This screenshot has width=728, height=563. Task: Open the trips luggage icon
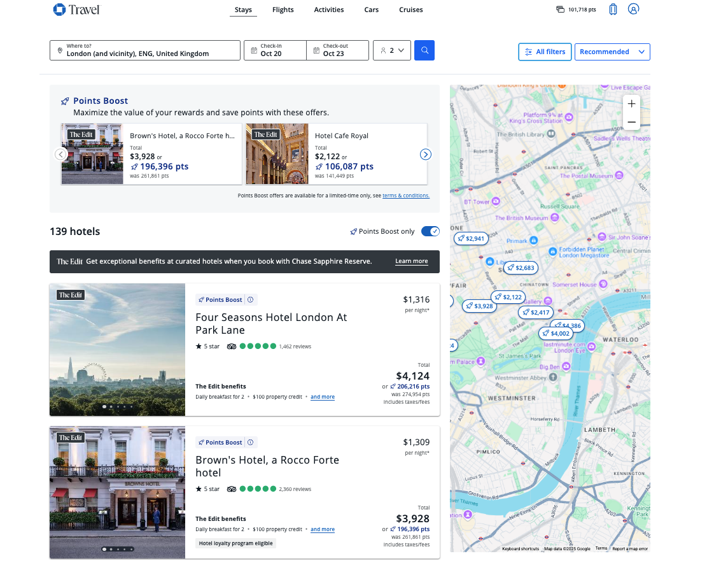pos(613,10)
